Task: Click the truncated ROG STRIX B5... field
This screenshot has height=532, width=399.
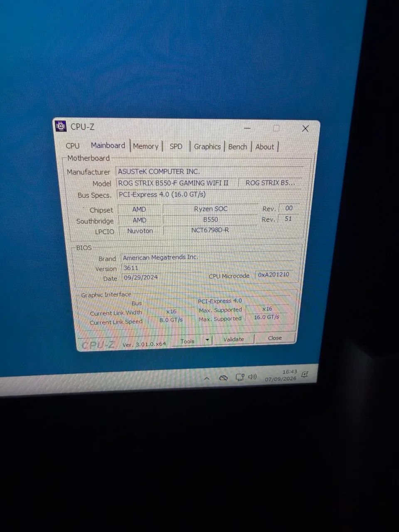Action: click(271, 182)
